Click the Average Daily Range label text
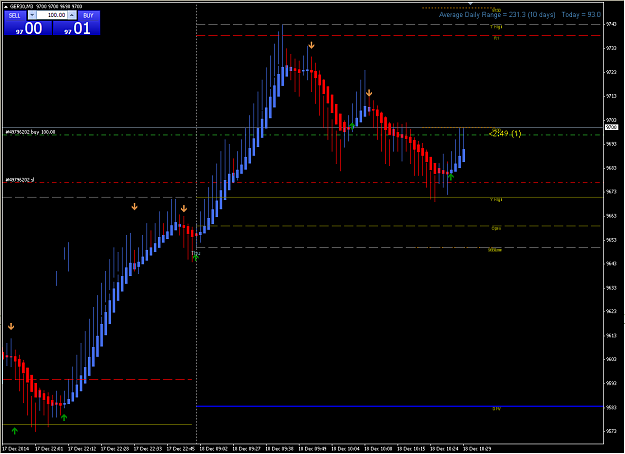Image resolution: width=625 pixels, height=454 pixels. tap(497, 15)
